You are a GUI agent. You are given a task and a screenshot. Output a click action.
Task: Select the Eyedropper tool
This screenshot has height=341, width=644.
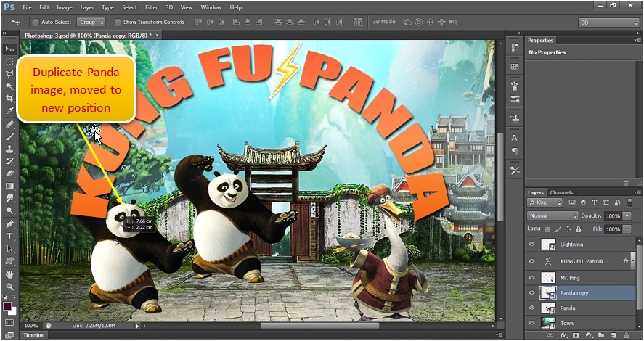click(x=9, y=111)
